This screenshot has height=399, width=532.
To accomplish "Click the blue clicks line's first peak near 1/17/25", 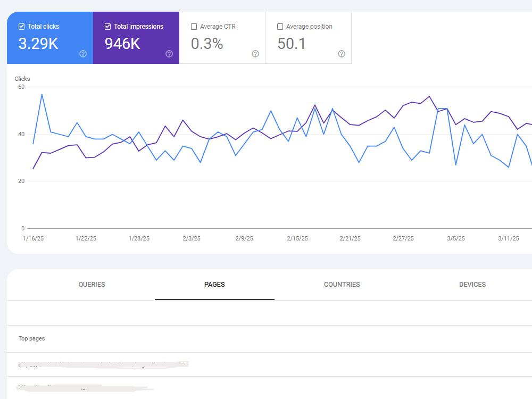I will point(41,94).
